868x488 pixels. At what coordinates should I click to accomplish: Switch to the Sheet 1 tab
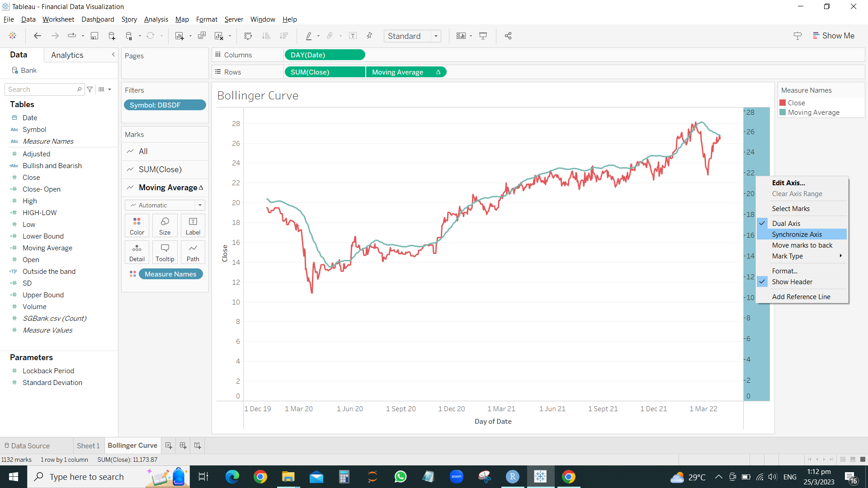[x=88, y=446]
